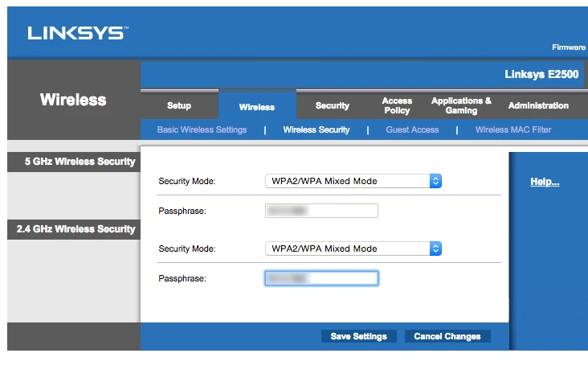
Task: Open Basic Wireless Settings sub-tab
Action: [202, 130]
